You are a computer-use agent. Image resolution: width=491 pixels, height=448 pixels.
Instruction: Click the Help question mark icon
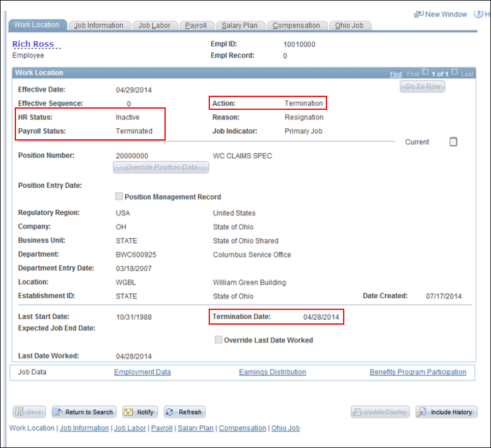(477, 14)
